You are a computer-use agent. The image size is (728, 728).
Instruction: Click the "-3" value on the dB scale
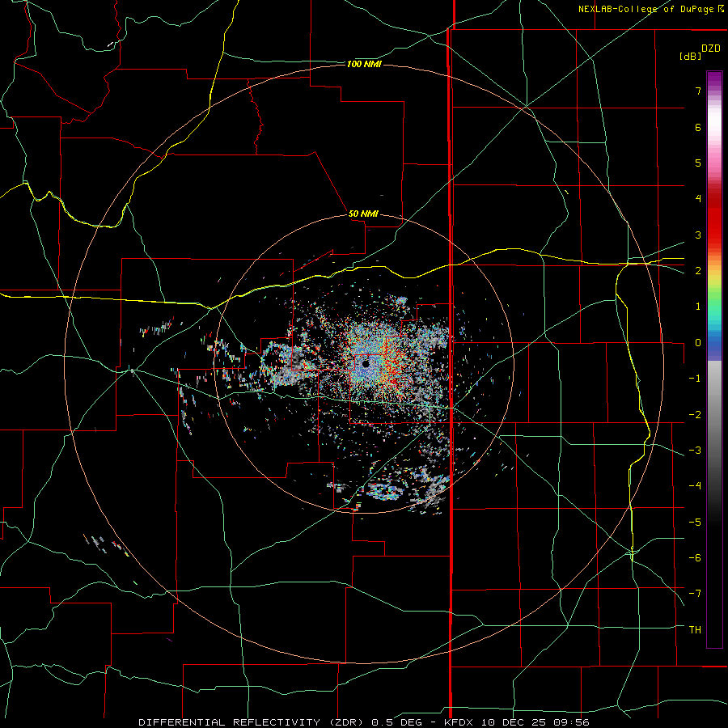(695, 451)
